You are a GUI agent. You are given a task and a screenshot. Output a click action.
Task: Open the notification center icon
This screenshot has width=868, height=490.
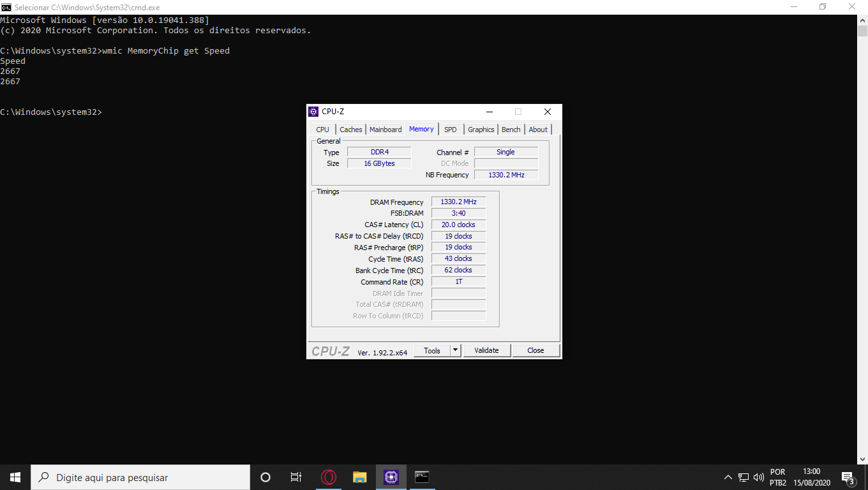[848, 477]
